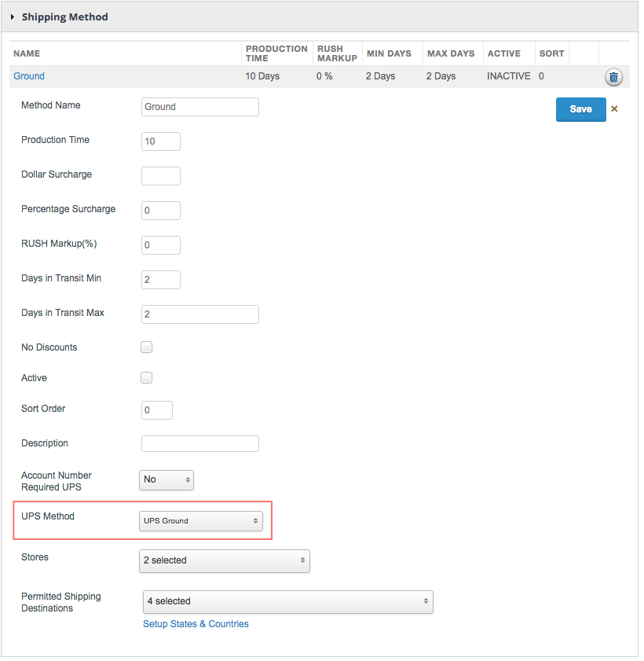The image size is (644, 661).
Task: Focus the Days in Transit Min field
Action: point(161,280)
